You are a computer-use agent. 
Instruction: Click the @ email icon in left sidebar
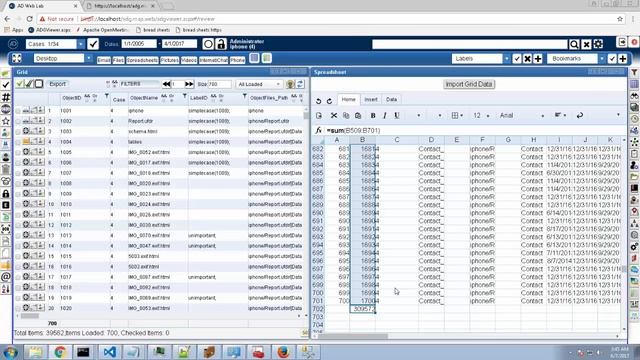click(x=6, y=277)
